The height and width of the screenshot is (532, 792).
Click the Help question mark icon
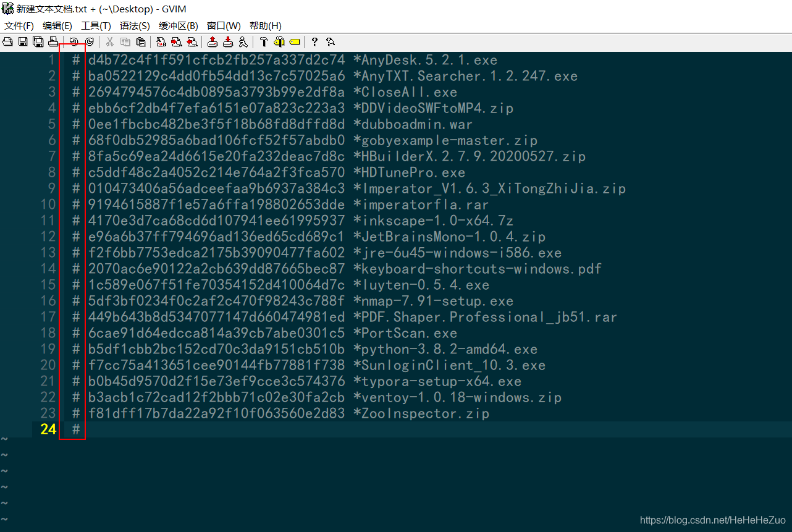pos(314,42)
